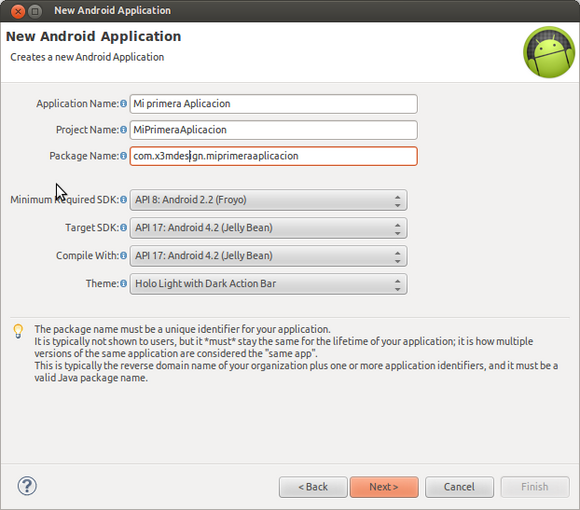This screenshot has height=510, width=580.
Task: Open the Minimum Required SDK dropdown
Action: [x=269, y=200]
